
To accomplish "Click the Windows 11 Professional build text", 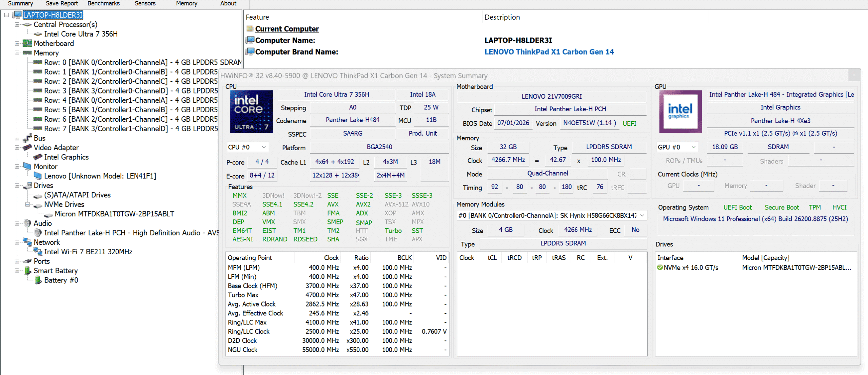I will [x=755, y=219].
